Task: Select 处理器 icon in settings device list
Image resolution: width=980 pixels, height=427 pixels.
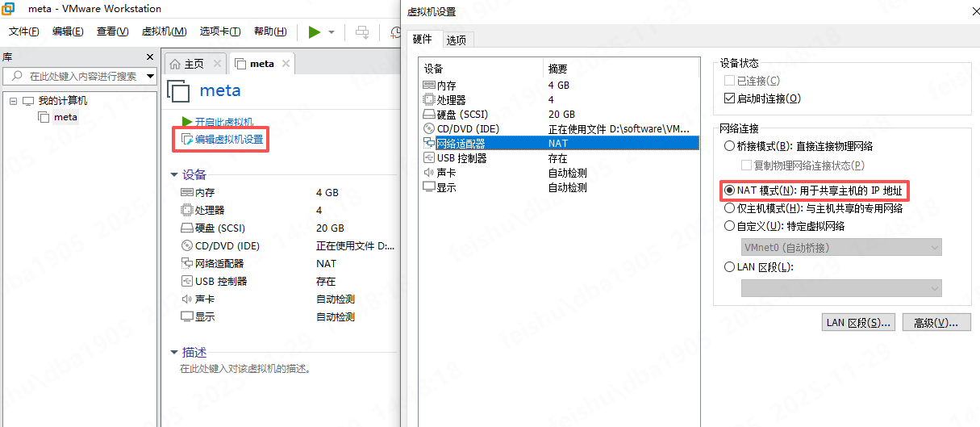Action: (x=429, y=100)
